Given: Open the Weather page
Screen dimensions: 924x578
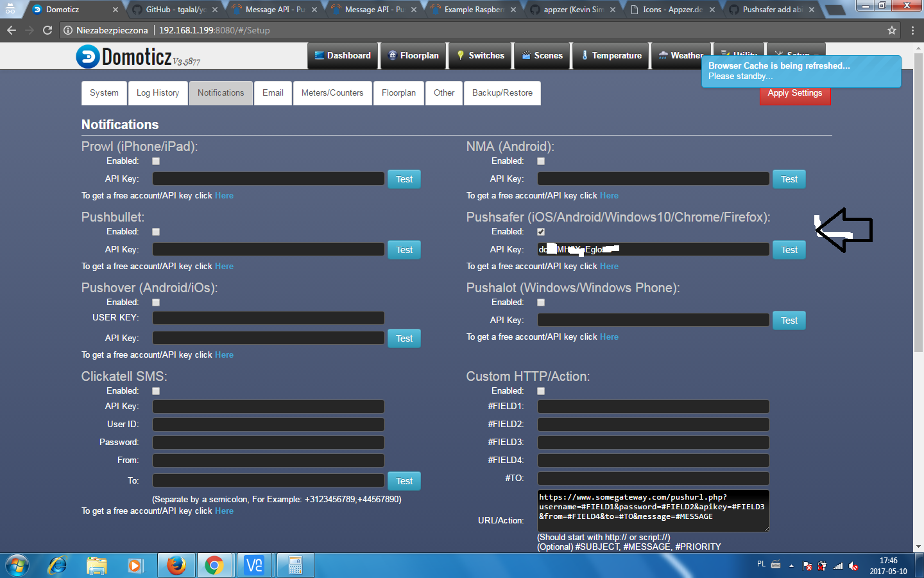Looking at the screenshot, I should (681, 56).
